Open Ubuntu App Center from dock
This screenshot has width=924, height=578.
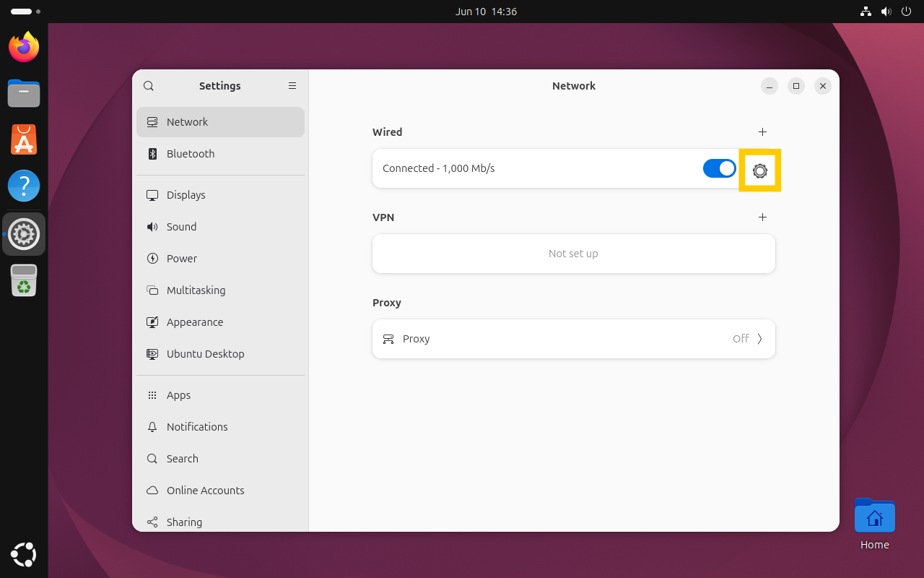click(24, 139)
